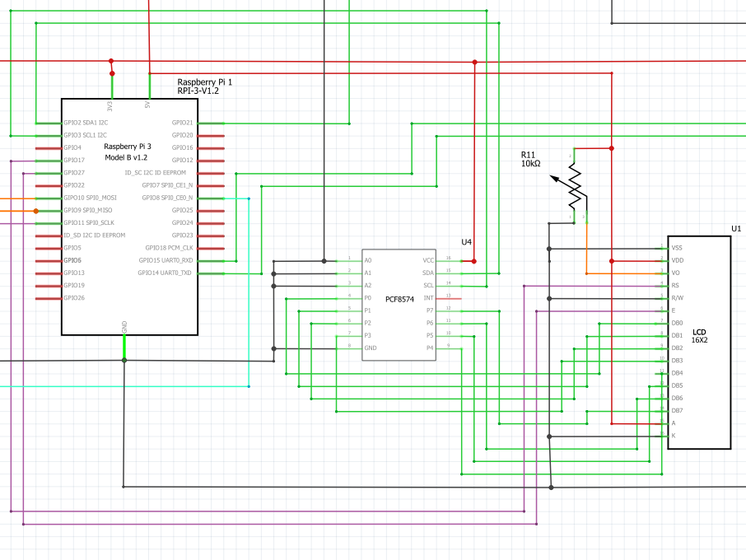746x560 pixels.
Task: Click the 'RPI-3-V1.2' label
Action: point(198,91)
